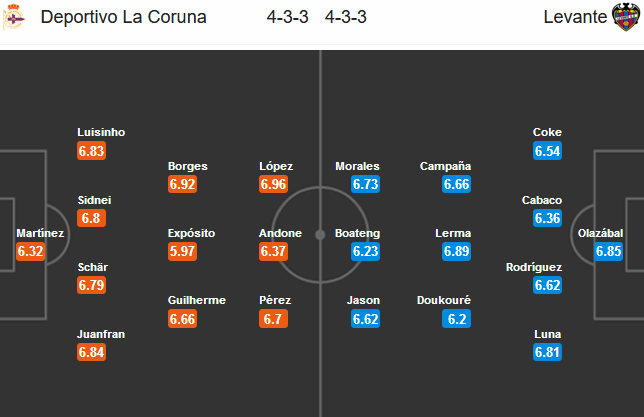The image size is (644, 417).
Task: Click the player name Campaña
Action: (x=445, y=166)
